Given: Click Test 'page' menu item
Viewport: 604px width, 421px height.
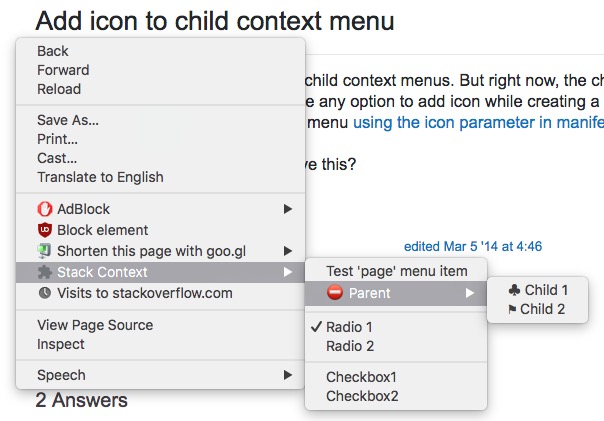Looking at the screenshot, I should pyautogui.click(x=396, y=270).
